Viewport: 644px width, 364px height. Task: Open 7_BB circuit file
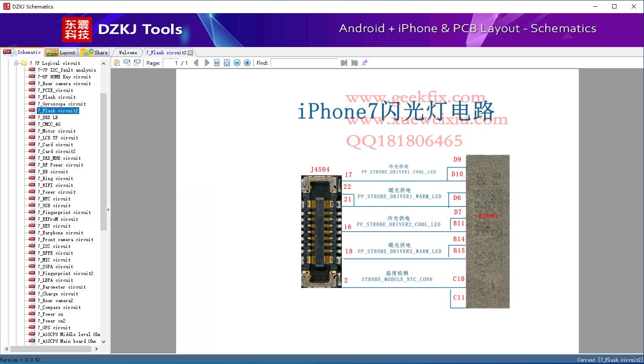53,172
